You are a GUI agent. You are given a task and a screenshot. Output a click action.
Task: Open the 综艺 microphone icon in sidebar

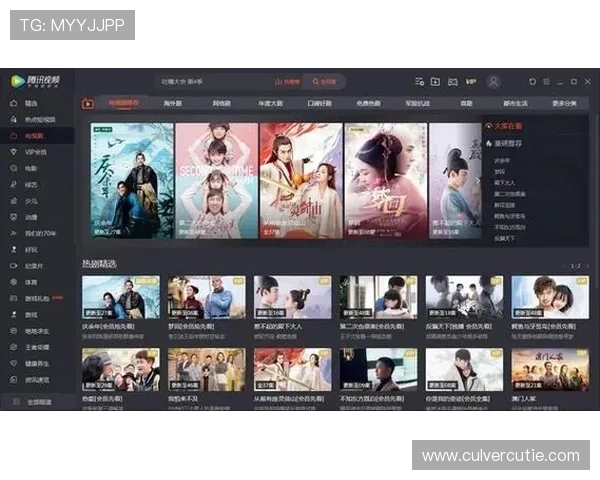pos(13,184)
